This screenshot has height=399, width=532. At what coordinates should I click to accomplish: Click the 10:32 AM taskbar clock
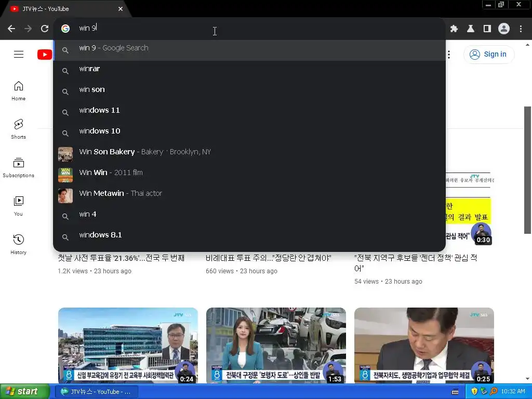coord(513,392)
